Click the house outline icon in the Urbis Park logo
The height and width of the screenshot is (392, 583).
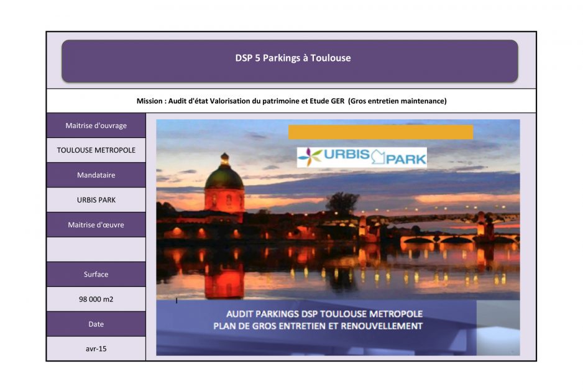(x=379, y=157)
